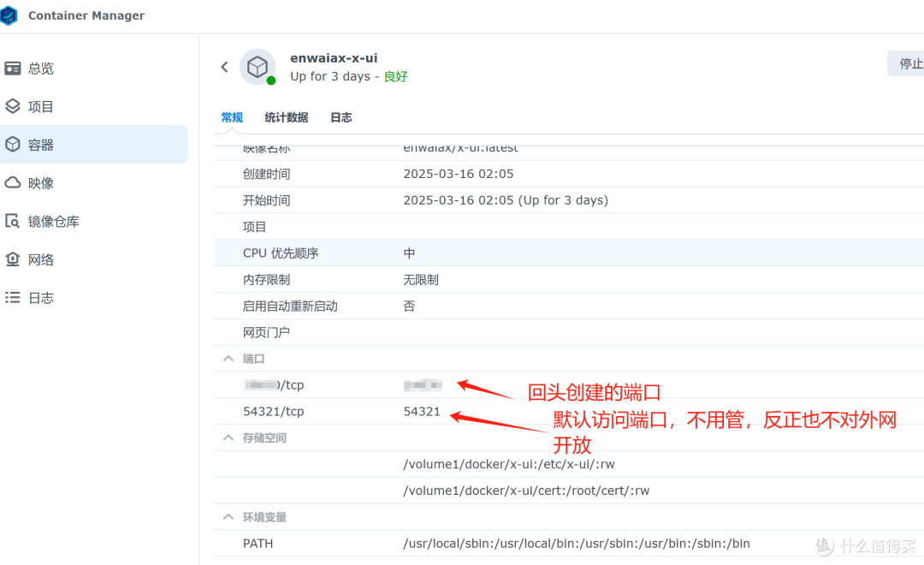Click the /root/cert/:rw volume path

point(526,491)
